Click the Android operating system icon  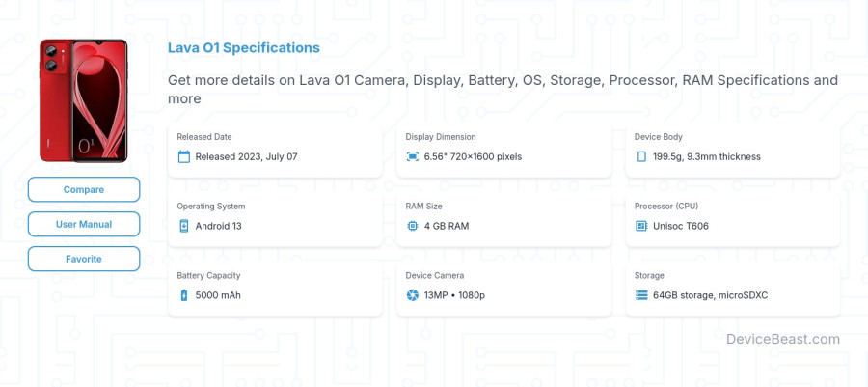pos(184,226)
